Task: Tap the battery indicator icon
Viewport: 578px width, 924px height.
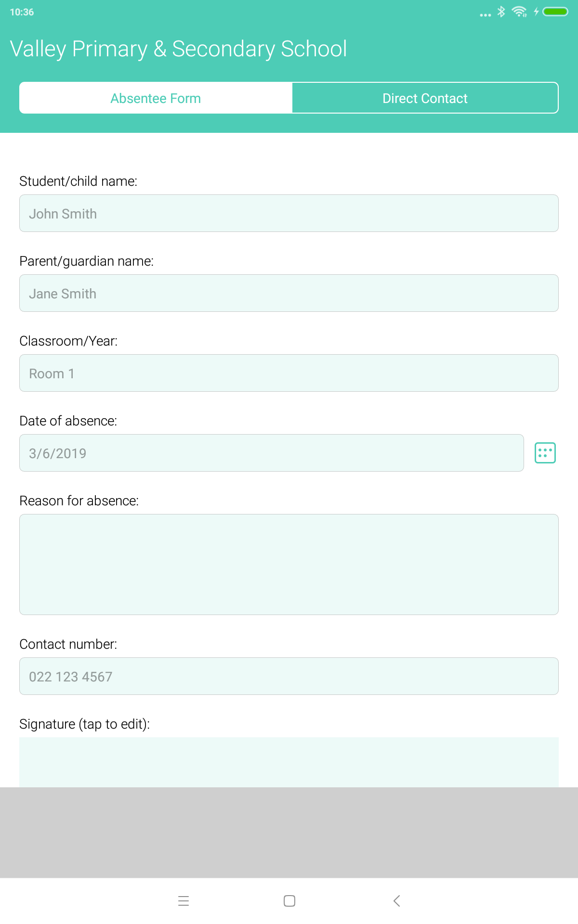Action: click(x=555, y=12)
